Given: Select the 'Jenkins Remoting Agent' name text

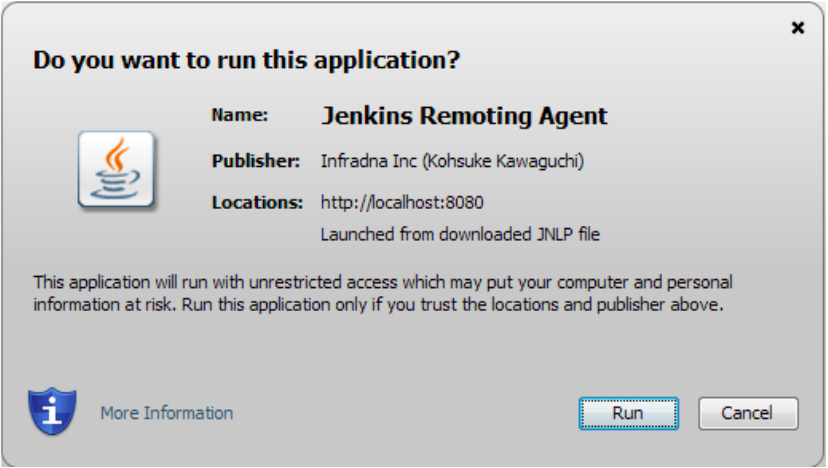Looking at the screenshot, I should click(464, 116).
